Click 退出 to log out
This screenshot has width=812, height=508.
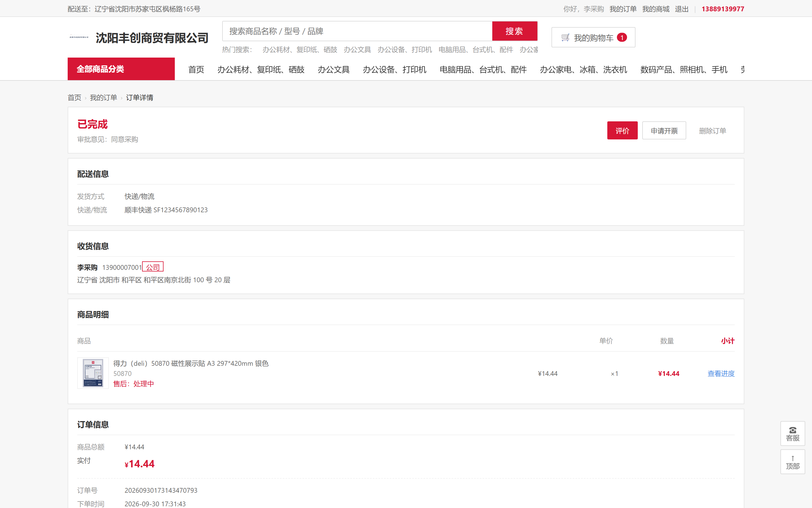(x=682, y=9)
